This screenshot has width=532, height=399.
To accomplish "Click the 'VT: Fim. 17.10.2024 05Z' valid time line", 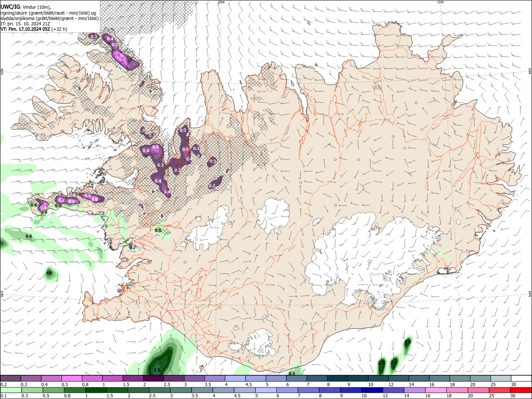I will 25,29.
